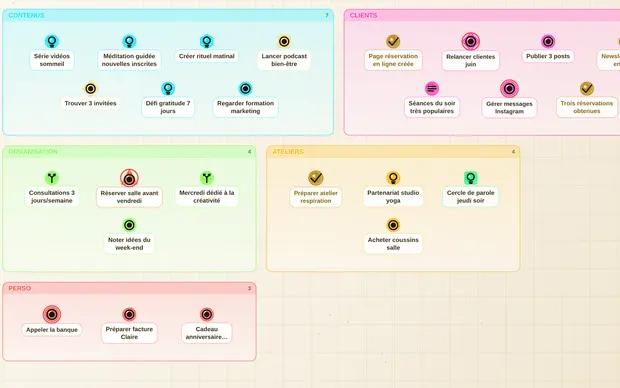Click the circle icon above Regarder formation marketing

[246, 89]
